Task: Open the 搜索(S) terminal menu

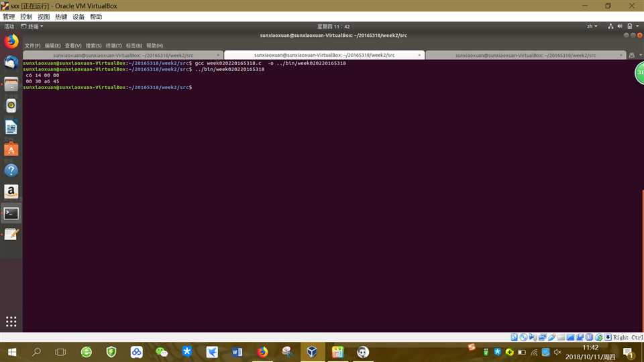Action: tap(93, 46)
